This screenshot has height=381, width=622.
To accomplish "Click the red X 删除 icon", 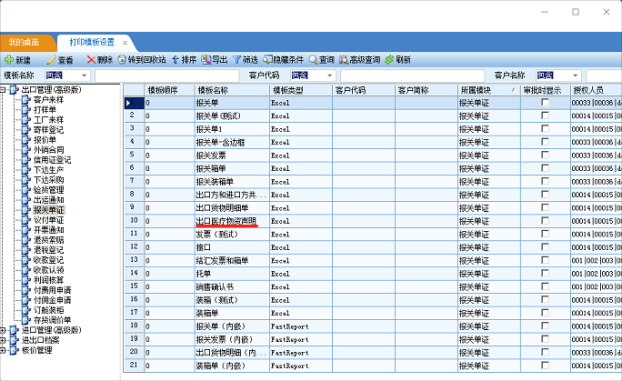I will tap(91, 60).
